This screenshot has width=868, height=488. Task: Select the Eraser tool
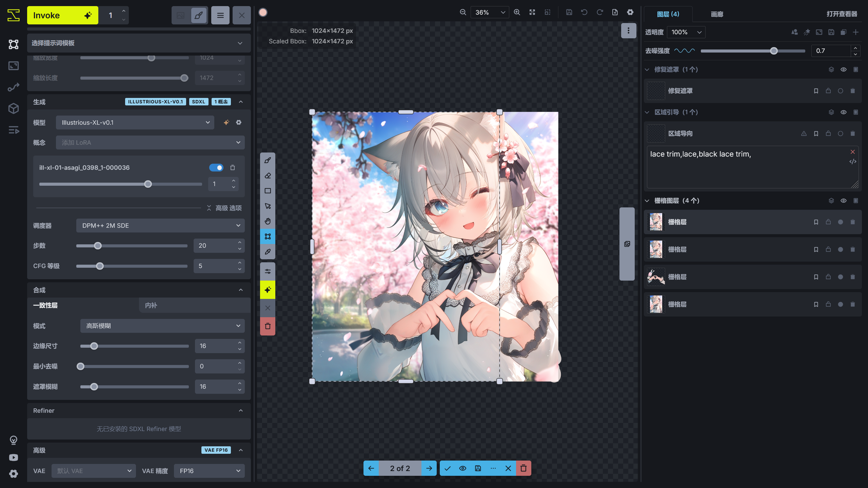coord(268,176)
